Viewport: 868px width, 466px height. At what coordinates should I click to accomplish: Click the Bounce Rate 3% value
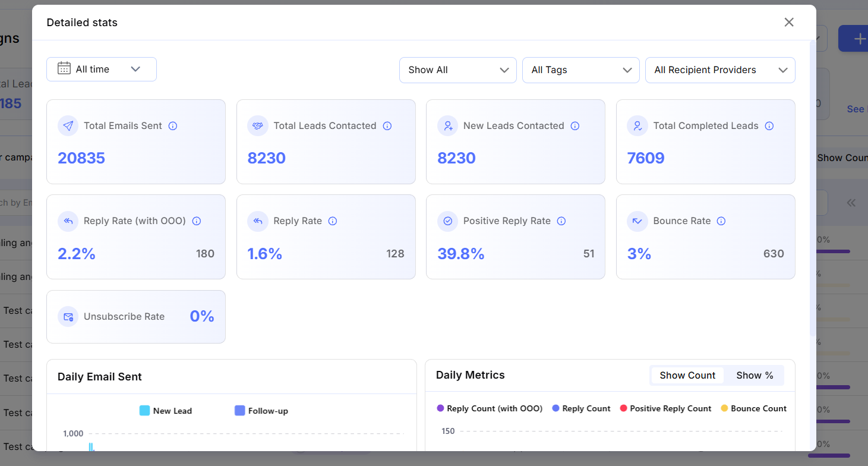point(639,254)
